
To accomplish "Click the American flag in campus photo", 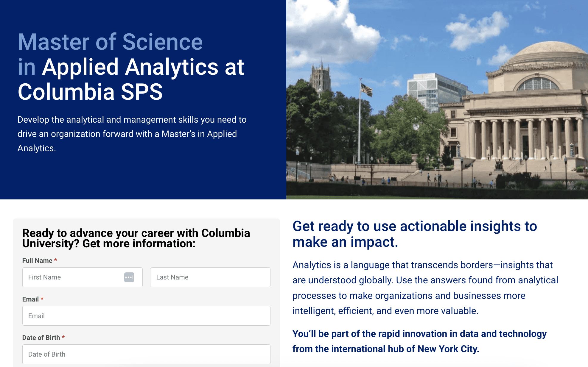I will pos(367,89).
